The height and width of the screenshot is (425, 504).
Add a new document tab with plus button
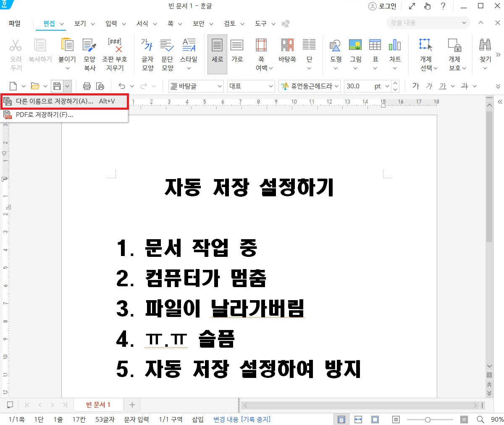tap(132, 405)
